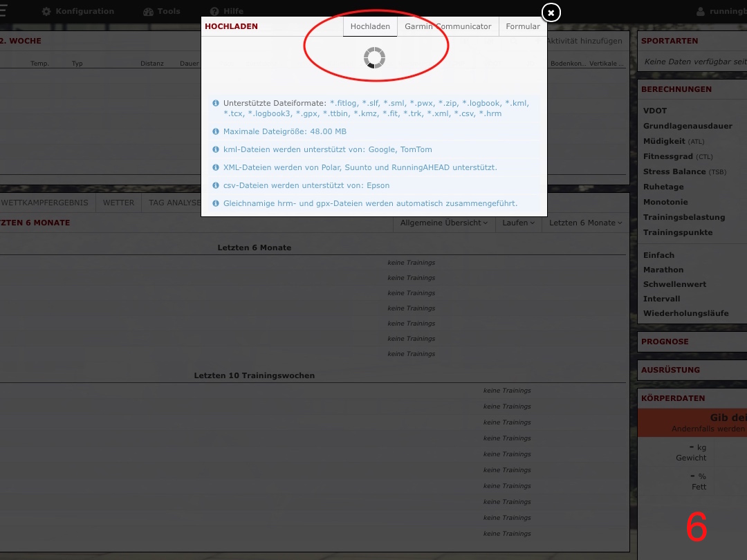Select the Hochladen tab
747x560 pixels.
tap(370, 26)
